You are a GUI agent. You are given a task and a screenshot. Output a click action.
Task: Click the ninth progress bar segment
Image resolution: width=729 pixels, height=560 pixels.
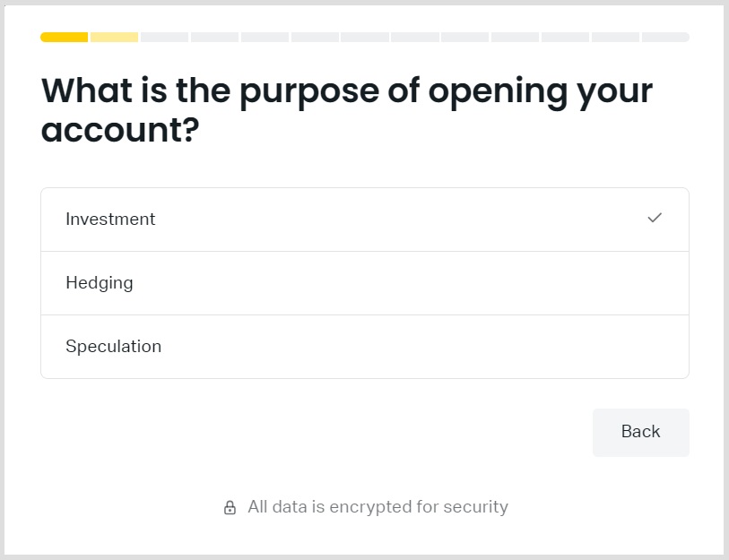click(465, 37)
